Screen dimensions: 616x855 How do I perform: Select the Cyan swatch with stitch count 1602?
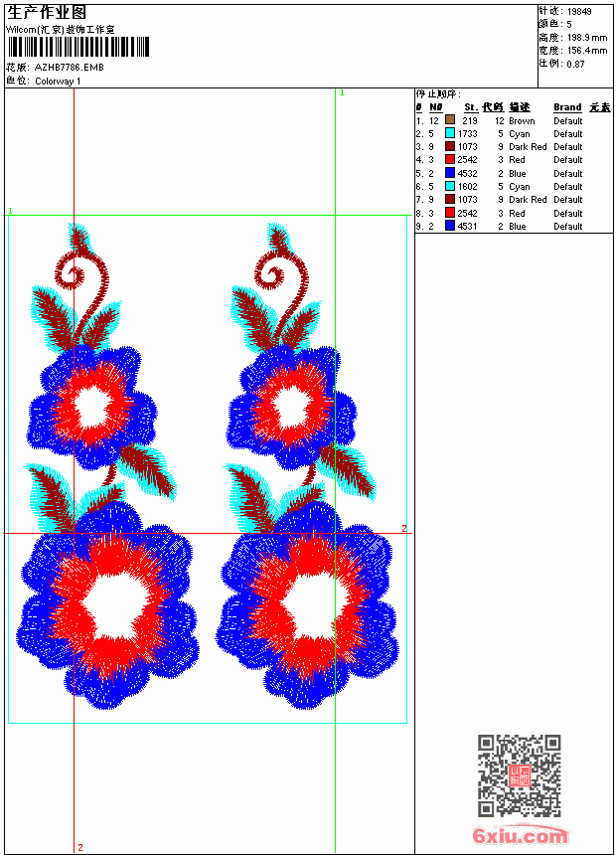(450, 186)
